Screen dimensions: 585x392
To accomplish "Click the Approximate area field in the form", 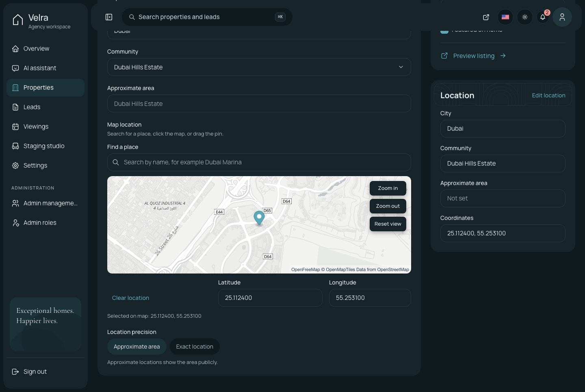I will coord(259,103).
